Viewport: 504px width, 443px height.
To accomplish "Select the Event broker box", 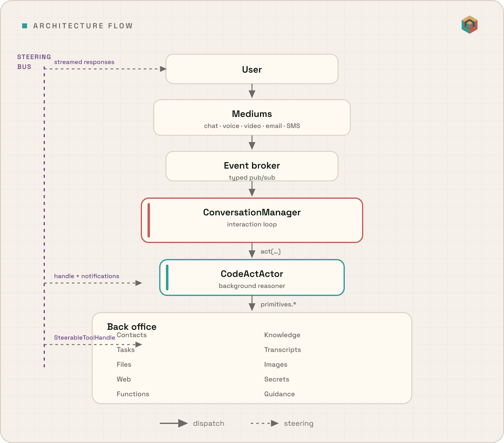I will click(x=252, y=166).
